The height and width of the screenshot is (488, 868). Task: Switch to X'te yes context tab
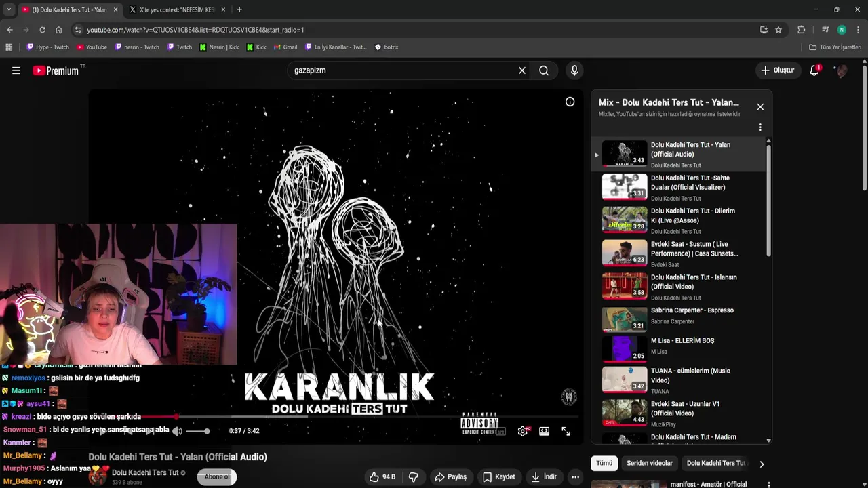tap(176, 9)
